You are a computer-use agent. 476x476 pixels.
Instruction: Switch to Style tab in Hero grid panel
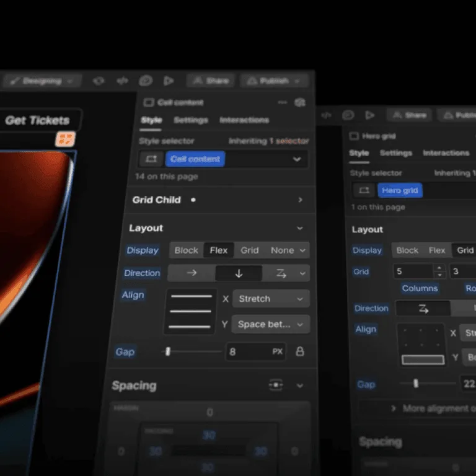click(359, 153)
